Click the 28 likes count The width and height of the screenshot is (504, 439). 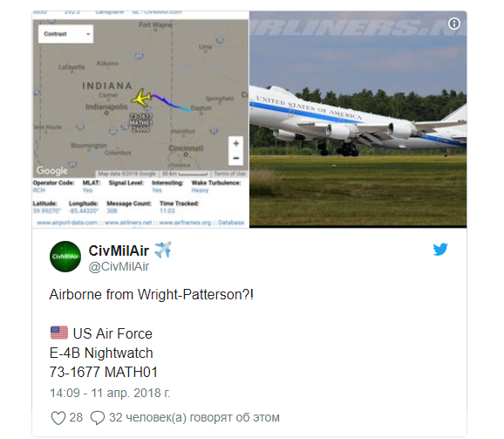click(76, 417)
